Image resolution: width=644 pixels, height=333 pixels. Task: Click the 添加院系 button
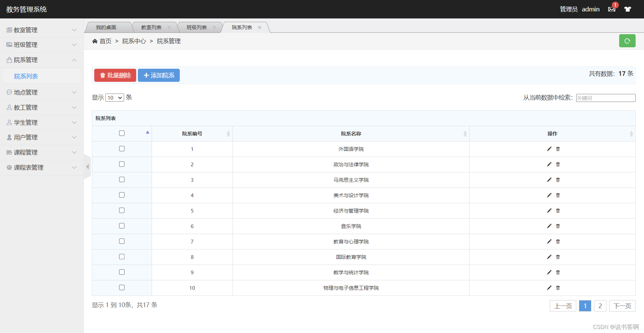159,75
